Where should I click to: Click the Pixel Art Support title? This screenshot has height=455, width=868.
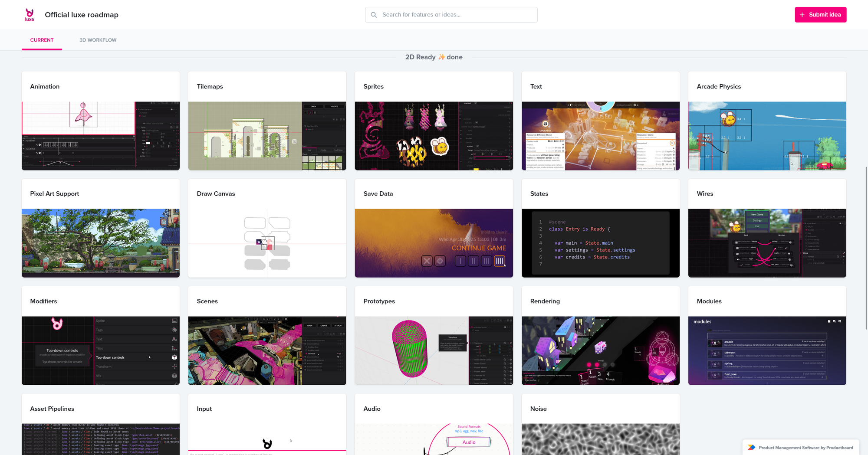pyautogui.click(x=55, y=193)
